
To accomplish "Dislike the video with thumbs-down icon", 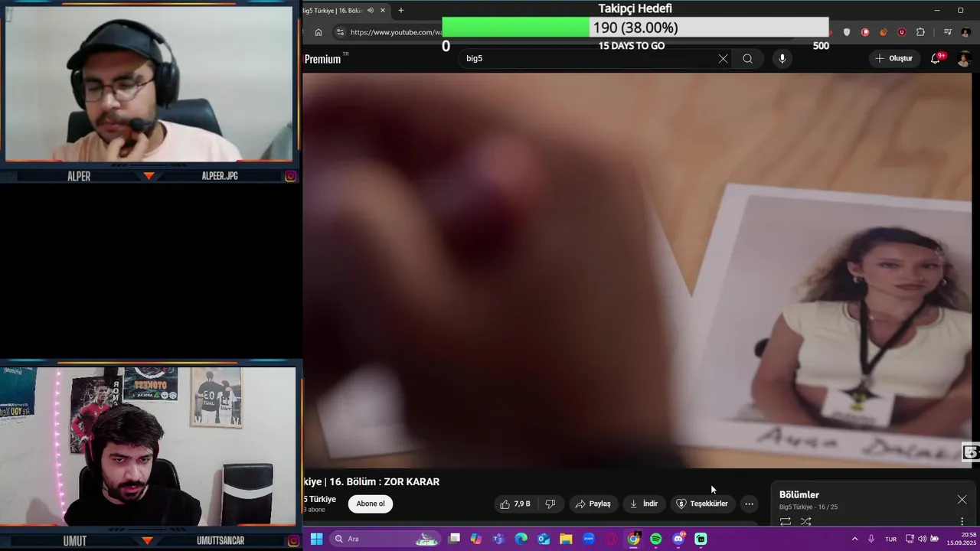I will 550,504.
